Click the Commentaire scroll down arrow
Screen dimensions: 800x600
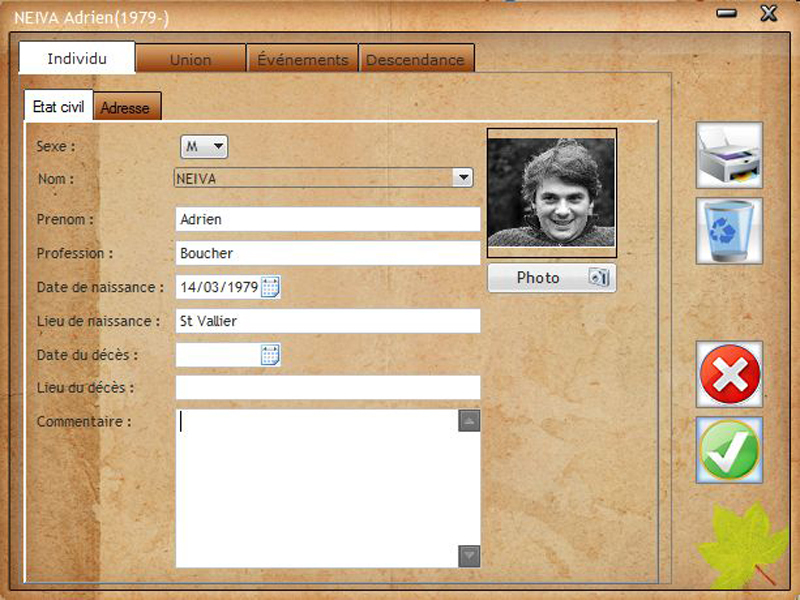[469, 556]
